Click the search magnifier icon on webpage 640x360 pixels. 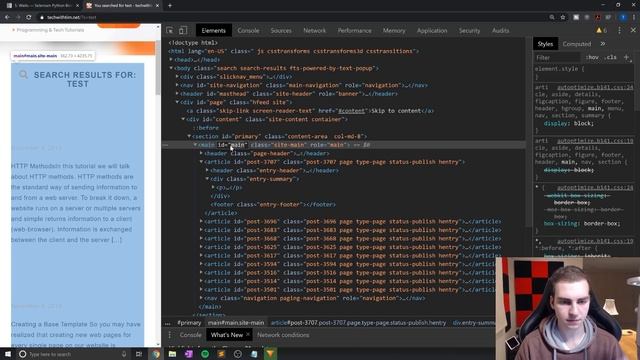(x=23, y=75)
